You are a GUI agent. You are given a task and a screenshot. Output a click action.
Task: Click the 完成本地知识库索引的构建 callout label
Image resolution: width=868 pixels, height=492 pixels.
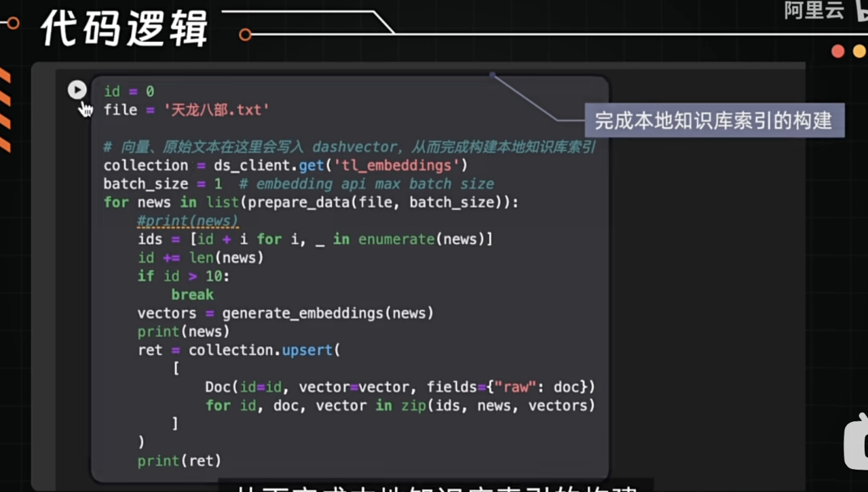(714, 121)
